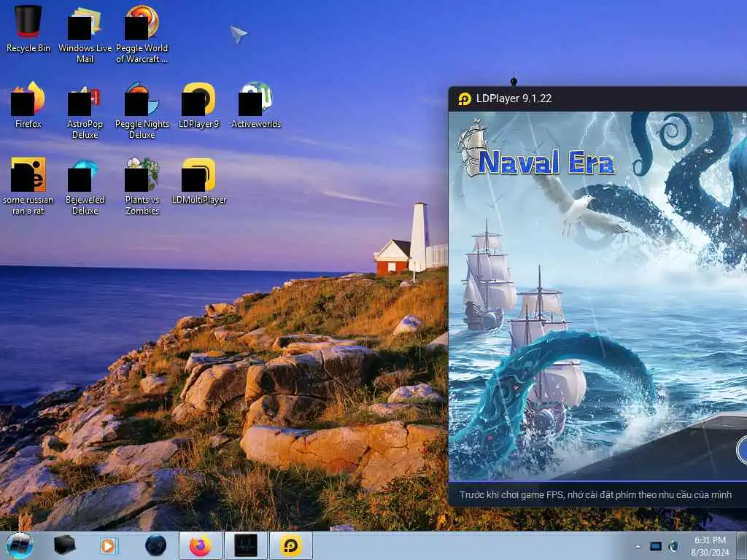Image resolution: width=747 pixels, height=560 pixels.
Task: Select the LDPlayer9 desktop shortcut
Action: (x=198, y=105)
